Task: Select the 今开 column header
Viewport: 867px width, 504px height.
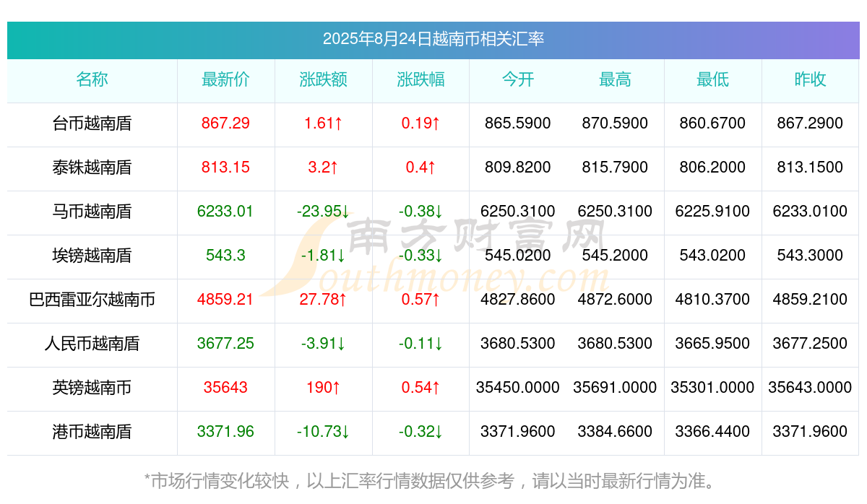Action: coord(517,80)
